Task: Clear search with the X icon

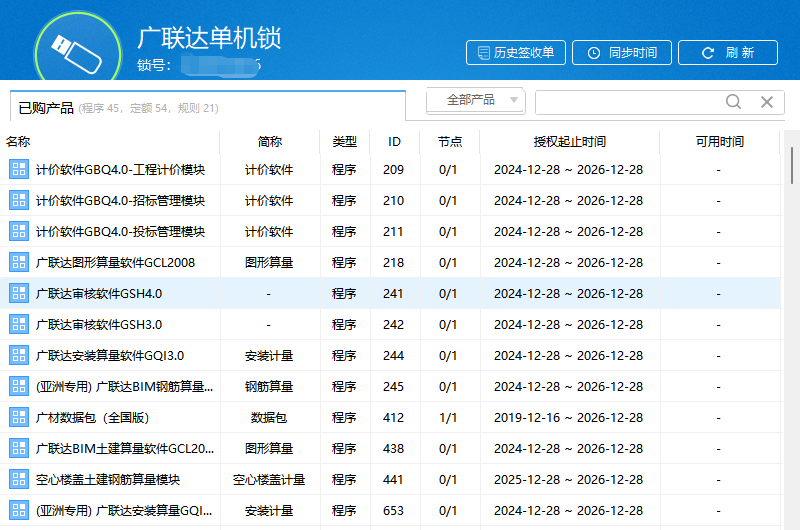Action: pyautogui.click(x=767, y=102)
